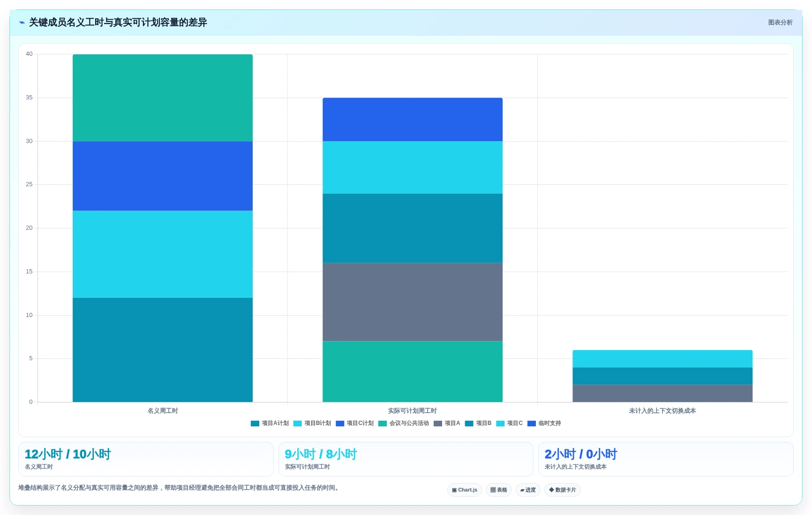Click the description text starting with 堆叠结构展示了

179,488
